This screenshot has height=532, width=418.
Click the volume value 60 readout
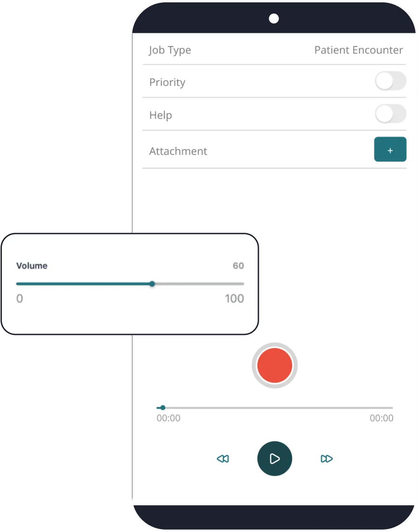click(x=239, y=266)
